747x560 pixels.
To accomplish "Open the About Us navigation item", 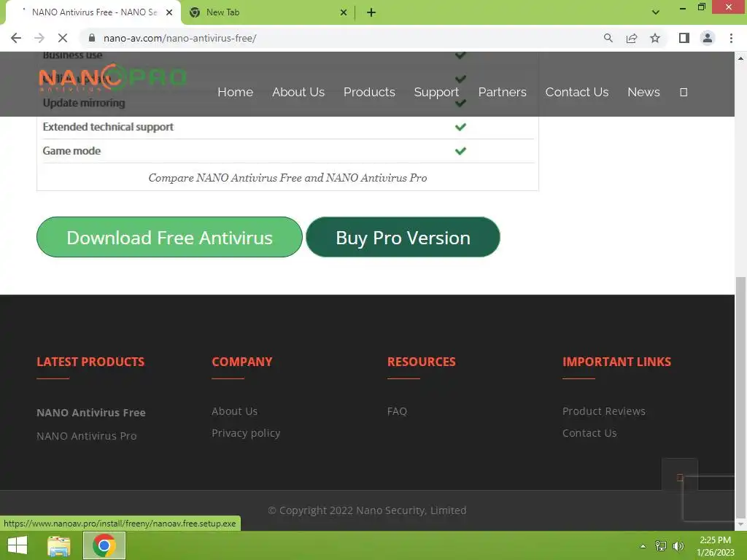I will tap(298, 92).
